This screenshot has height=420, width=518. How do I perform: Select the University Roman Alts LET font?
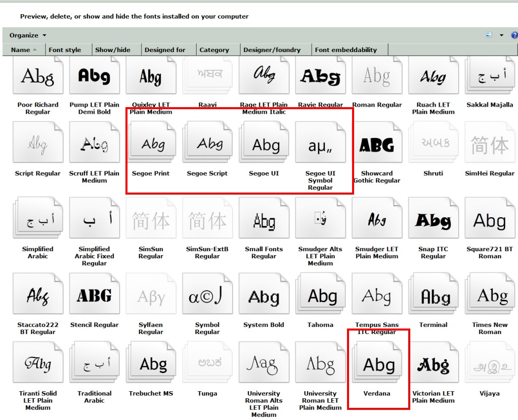coord(264,362)
